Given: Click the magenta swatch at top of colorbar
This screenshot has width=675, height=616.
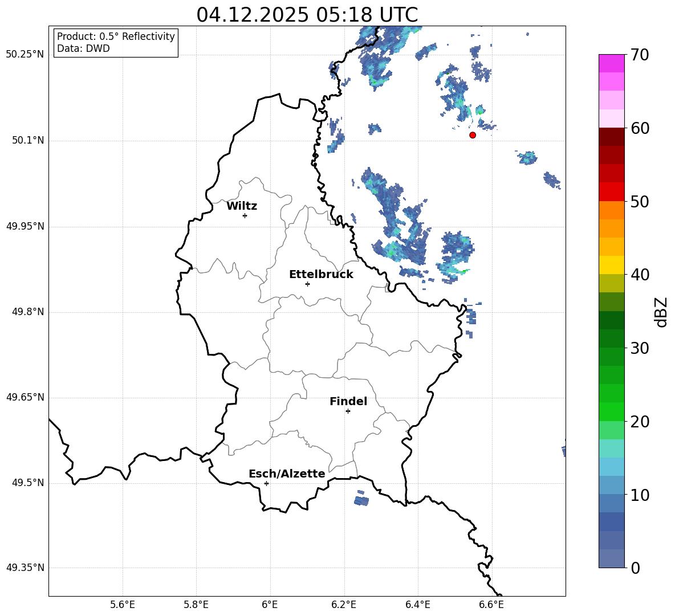Looking at the screenshot, I should (611, 63).
